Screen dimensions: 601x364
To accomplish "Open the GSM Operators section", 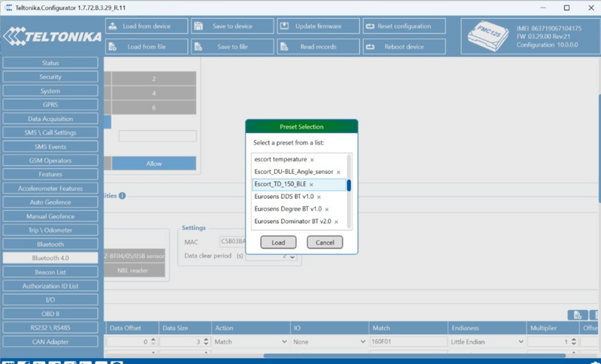I will (50, 161).
